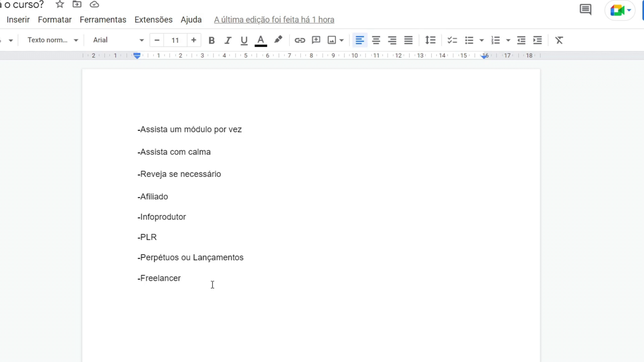Image resolution: width=644 pixels, height=362 pixels.
Task: Open line and paragraph spacing
Action: (x=430, y=40)
